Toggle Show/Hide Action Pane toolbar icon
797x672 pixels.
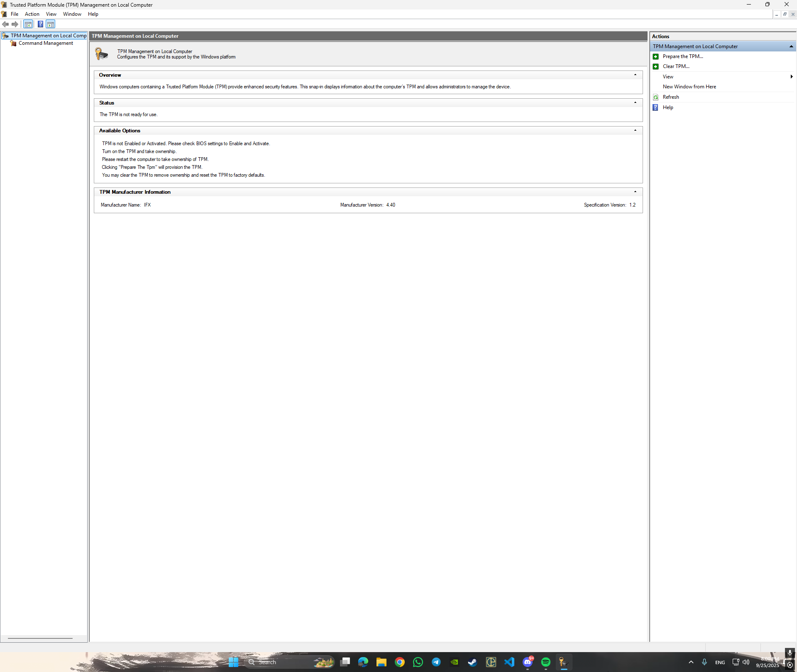(51, 24)
